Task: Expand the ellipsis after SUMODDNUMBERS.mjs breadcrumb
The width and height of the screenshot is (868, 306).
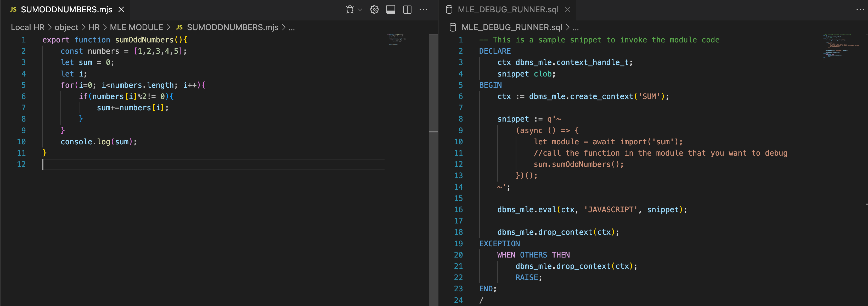Action: 292,28
